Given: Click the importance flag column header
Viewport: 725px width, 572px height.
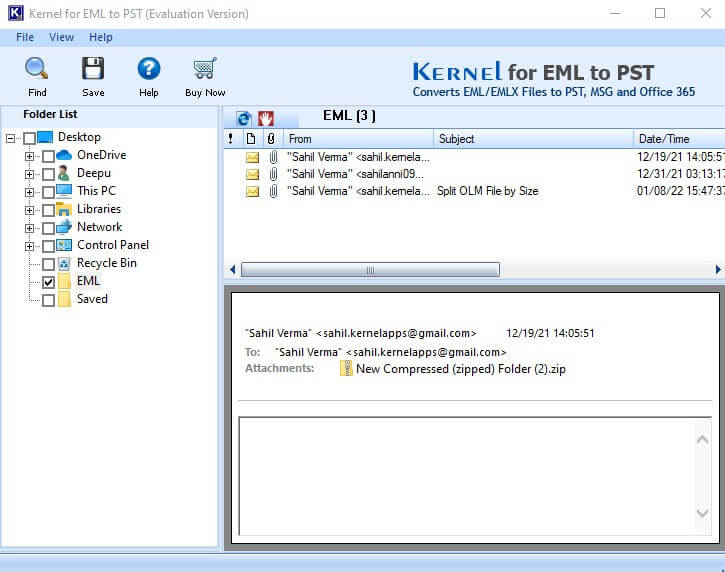Looking at the screenshot, I should pos(231,138).
